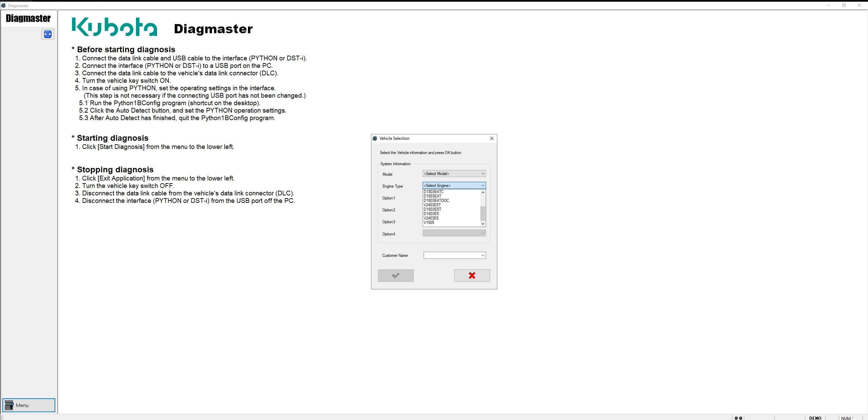
Task: Click the NUM status bar indicator
Action: pyautogui.click(x=846, y=418)
